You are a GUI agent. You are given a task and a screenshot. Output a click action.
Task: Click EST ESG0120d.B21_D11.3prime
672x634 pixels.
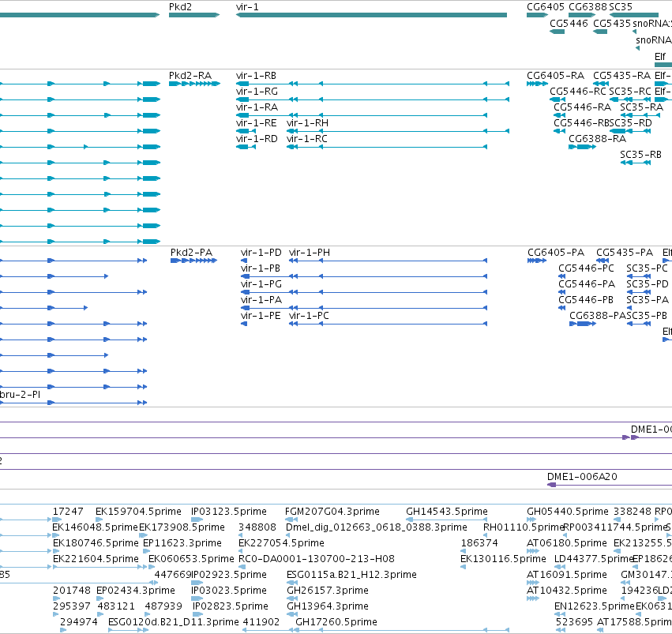173,622
